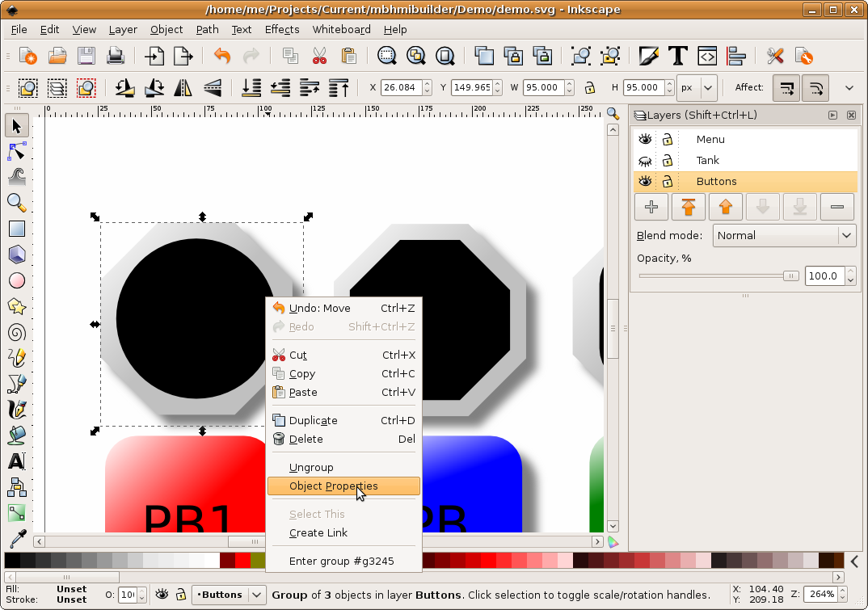Click the delete layer minus button
This screenshot has width=868, height=610.
[x=837, y=207]
